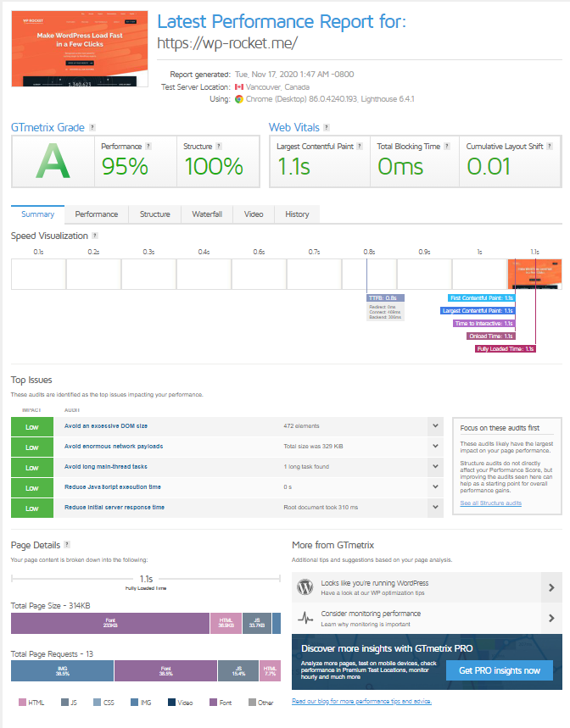Screen dimensions: 570x728
Task: Click the https://wp-rocket.me/ URL text
Action: [x=227, y=43]
